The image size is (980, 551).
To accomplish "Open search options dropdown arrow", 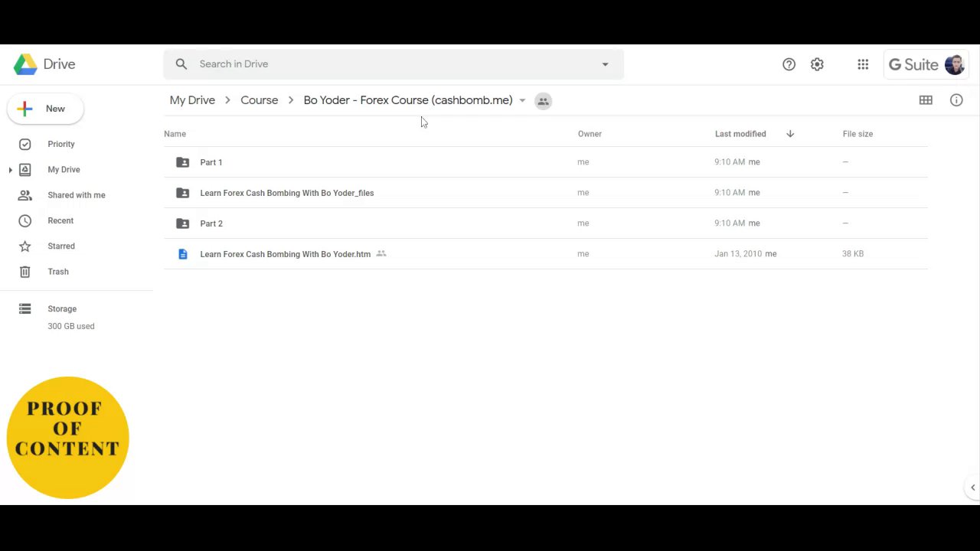I will [x=605, y=64].
